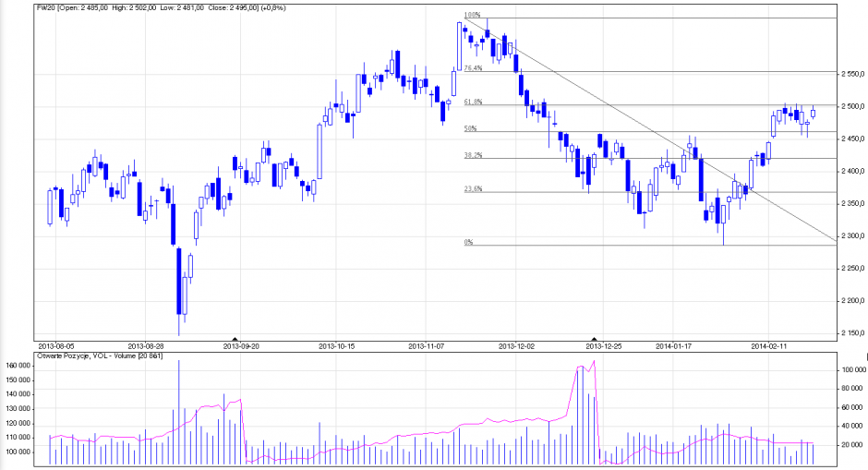Pick the 50% Fibonacci retracement label

[469, 128]
